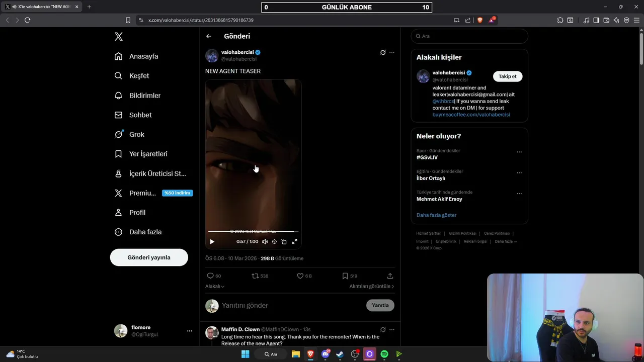The image size is (644, 362).
Task: Go back with the arrow beside Gönderi
Action: [x=209, y=36]
